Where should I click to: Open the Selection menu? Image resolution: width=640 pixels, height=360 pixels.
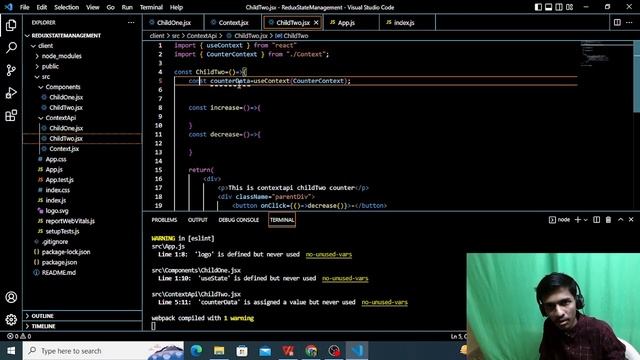(x=67, y=7)
